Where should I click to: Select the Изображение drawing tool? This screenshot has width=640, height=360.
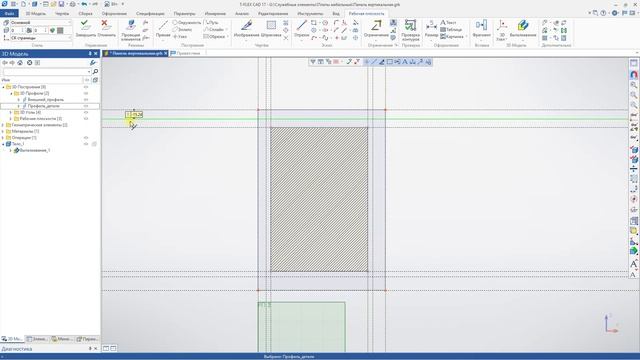(x=246, y=29)
